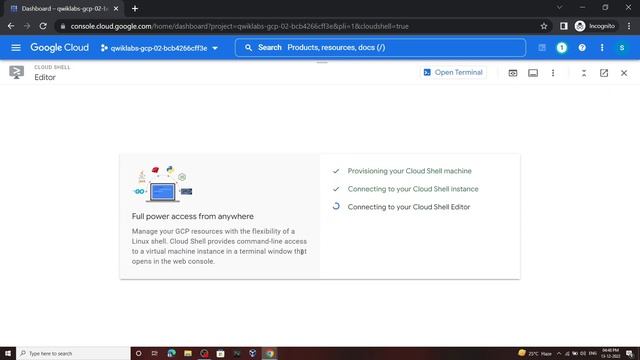Activate Cloud Shell from the header
Image resolution: width=640 pixels, height=360 pixels.
click(542, 48)
